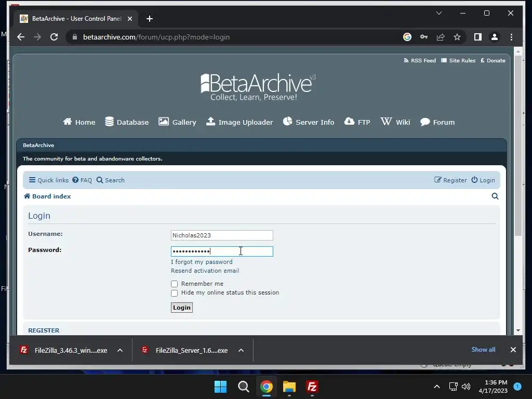
Task: Click the magnifier search icon beside Board index
Action: pos(495,196)
